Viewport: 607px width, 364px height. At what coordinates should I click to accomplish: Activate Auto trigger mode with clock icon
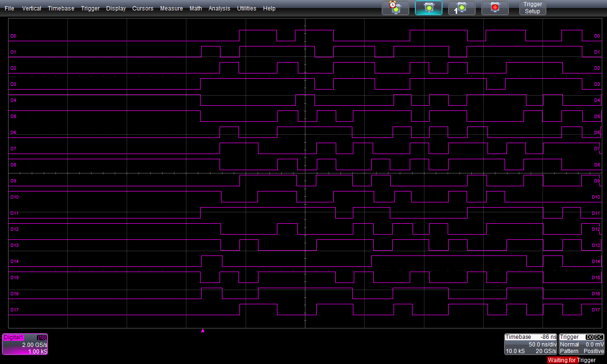coord(395,8)
